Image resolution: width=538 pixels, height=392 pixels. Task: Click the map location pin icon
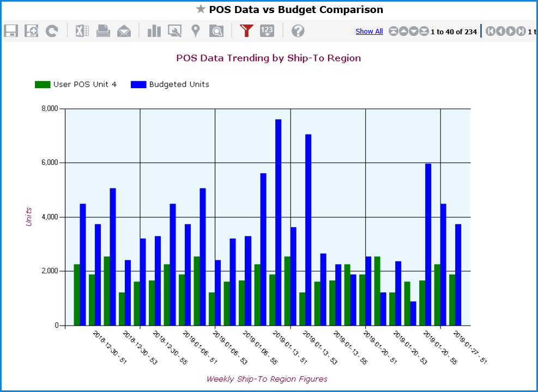195,31
